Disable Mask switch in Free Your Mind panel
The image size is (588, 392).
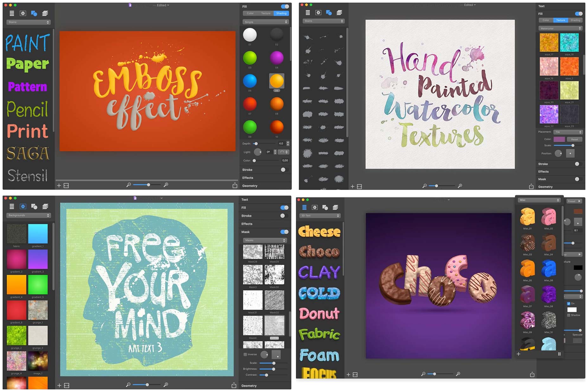[284, 232]
